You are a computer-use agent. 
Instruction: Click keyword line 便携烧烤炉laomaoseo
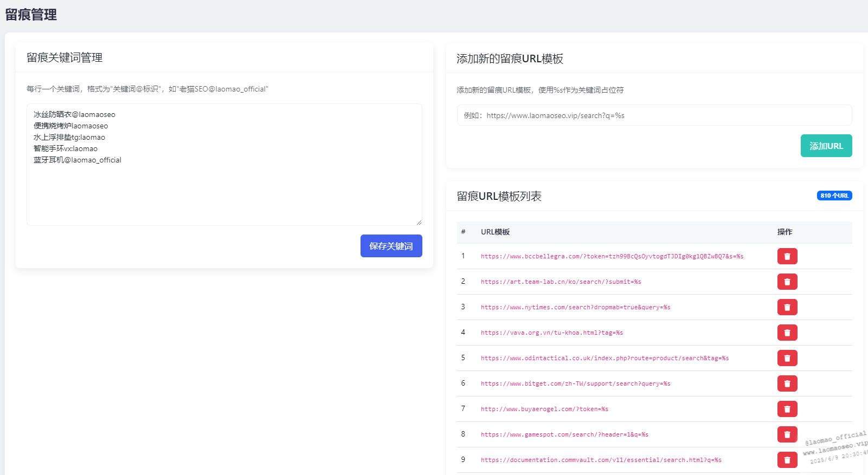(70, 126)
